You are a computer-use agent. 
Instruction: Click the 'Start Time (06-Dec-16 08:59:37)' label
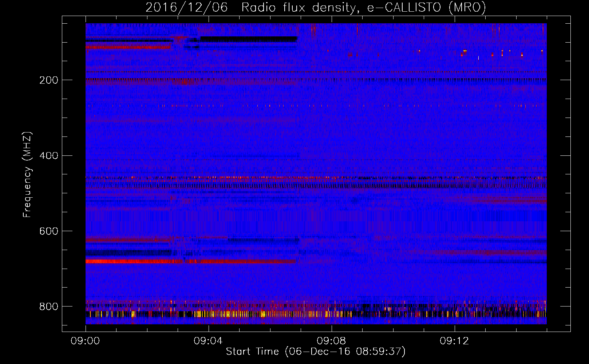[316, 352]
